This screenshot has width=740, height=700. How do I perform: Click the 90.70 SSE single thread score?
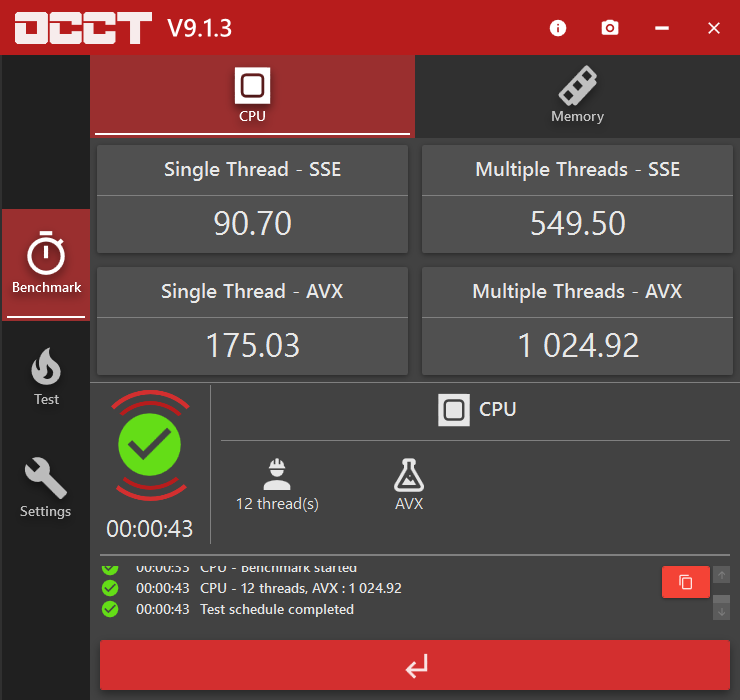pyautogui.click(x=252, y=223)
